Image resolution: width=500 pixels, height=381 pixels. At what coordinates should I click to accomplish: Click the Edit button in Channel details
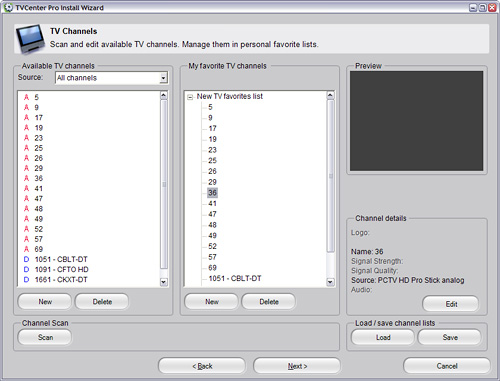click(x=451, y=304)
